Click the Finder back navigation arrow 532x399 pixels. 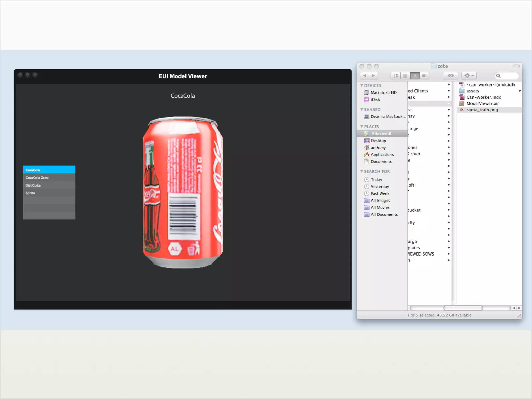[364, 76]
